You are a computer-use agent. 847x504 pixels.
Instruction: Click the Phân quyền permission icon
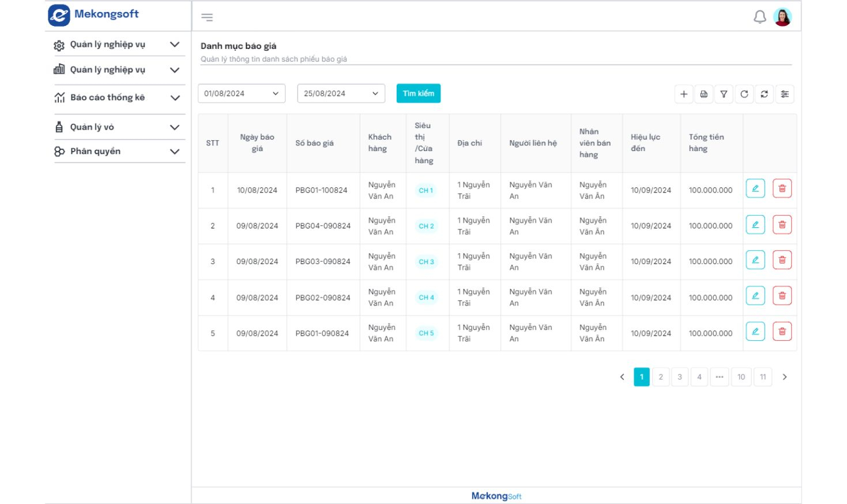point(59,151)
